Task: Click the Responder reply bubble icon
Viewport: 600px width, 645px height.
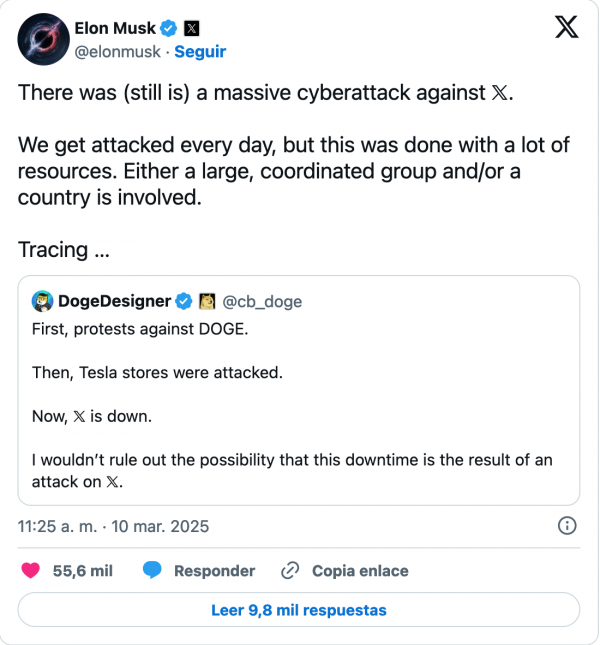Action: pos(153,571)
